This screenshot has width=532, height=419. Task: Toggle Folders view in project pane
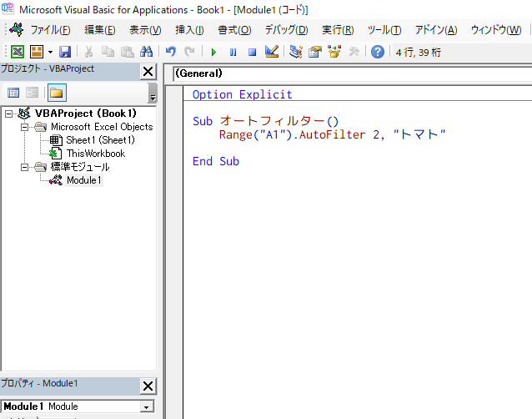(x=57, y=93)
